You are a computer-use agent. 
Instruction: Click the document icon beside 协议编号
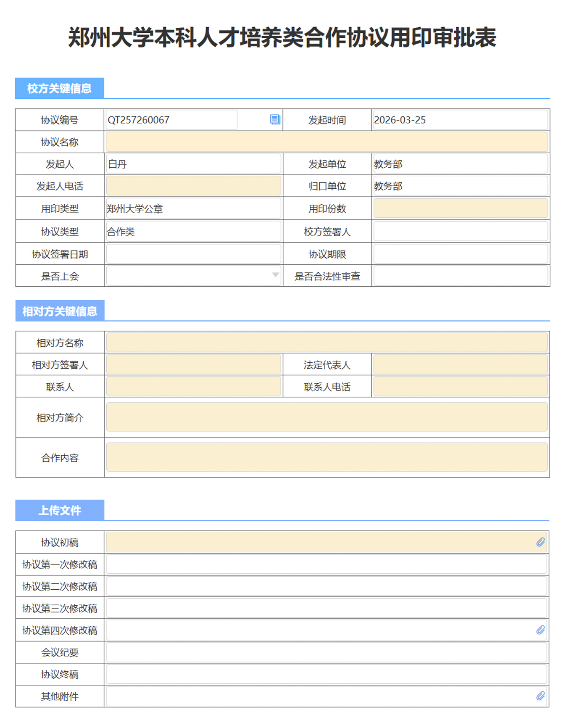click(275, 119)
